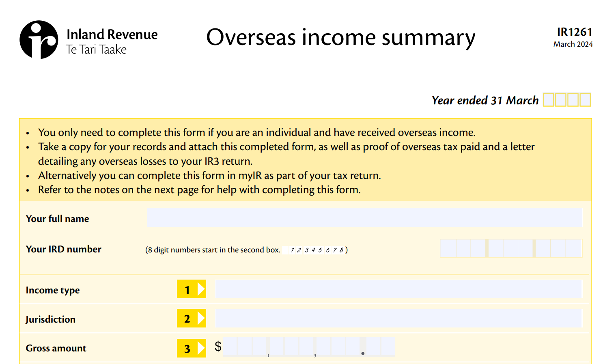603x364 pixels.
Task: Click the Your full name field
Action: (x=364, y=218)
